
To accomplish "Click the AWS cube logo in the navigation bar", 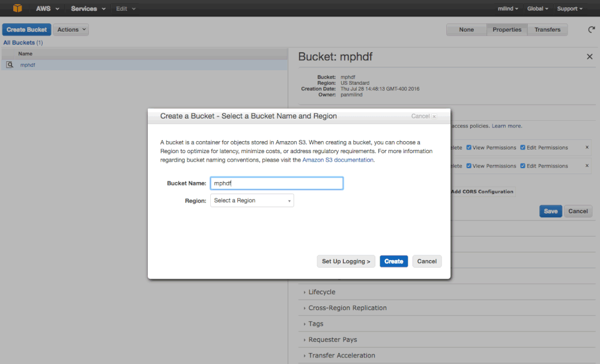I will coord(16,8).
